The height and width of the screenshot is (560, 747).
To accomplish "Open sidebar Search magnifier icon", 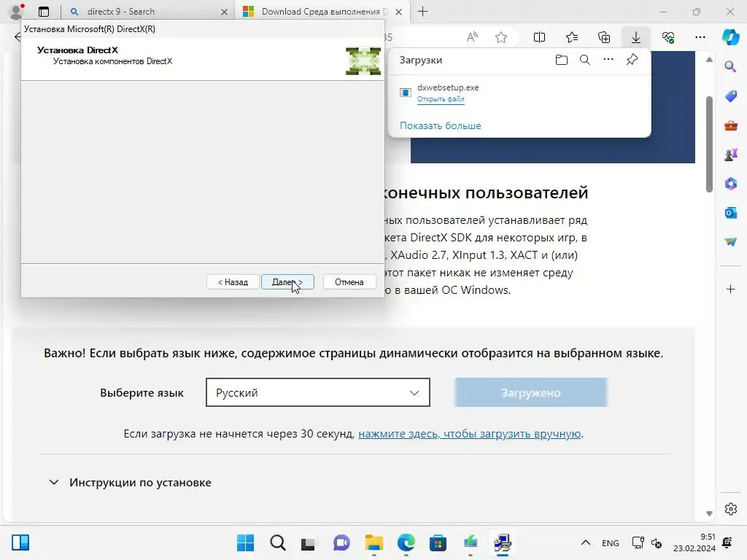I will pos(730,66).
